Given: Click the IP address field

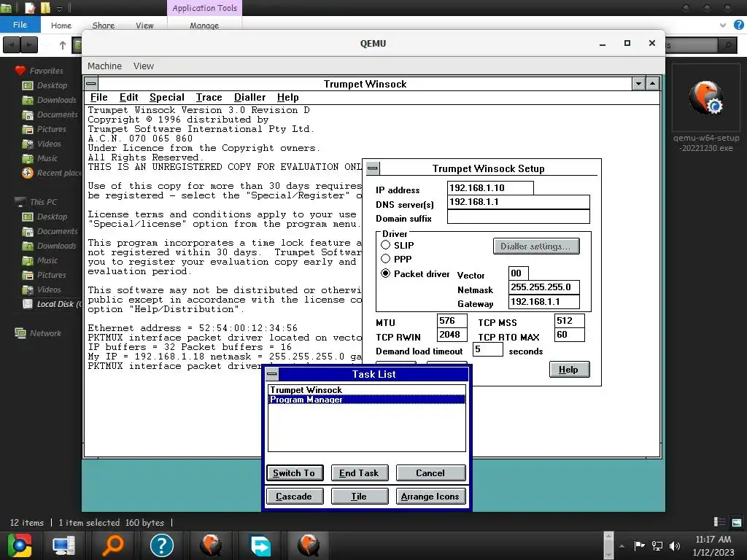Looking at the screenshot, I should (x=490, y=188).
